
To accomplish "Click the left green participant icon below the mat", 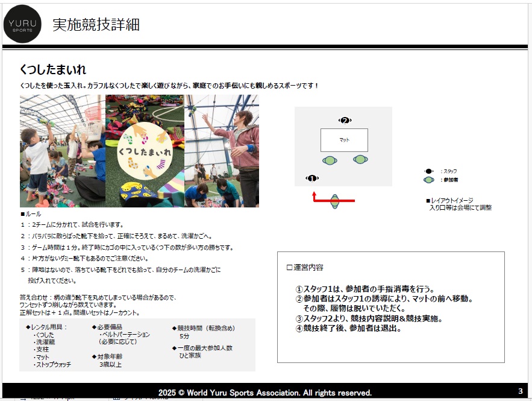I will (329, 160).
